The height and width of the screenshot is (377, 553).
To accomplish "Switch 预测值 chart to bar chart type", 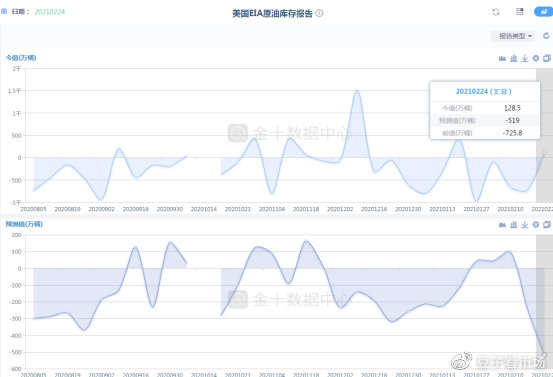I will (503, 225).
